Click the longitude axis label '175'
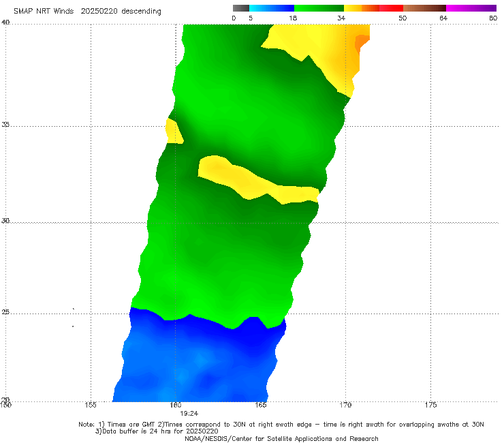 (430, 405)
